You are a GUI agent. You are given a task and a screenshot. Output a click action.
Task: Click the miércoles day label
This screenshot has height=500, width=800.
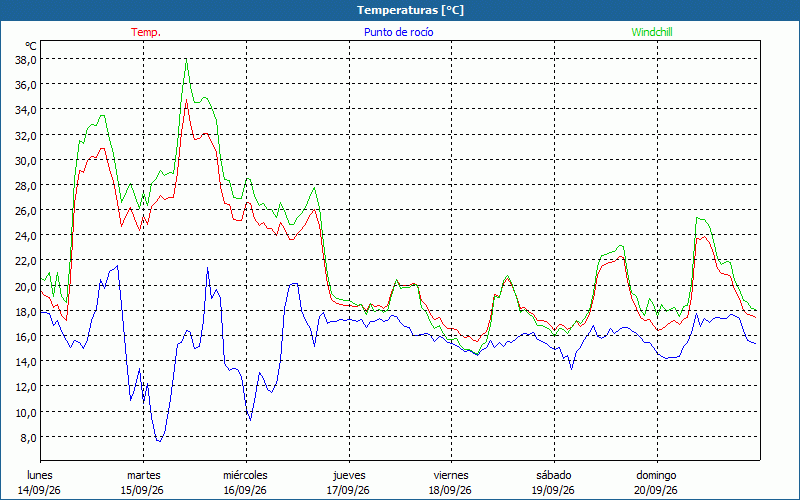(x=245, y=475)
